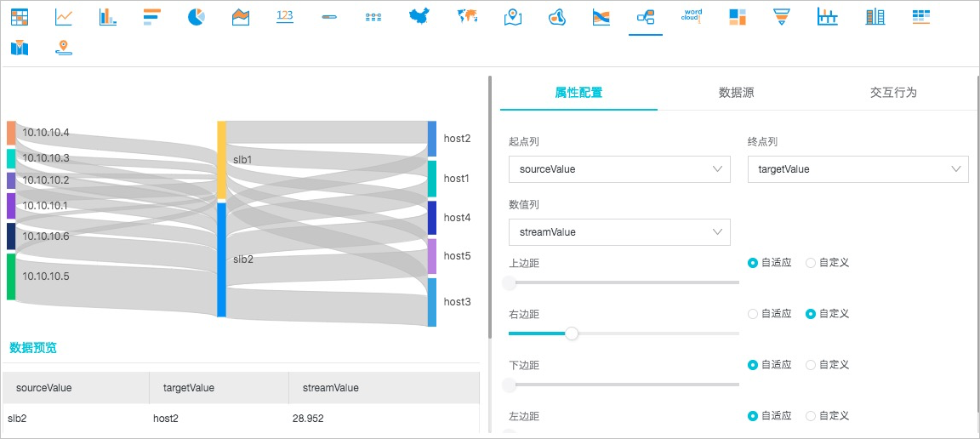This screenshot has height=439, width=980.
Task: Click the host5 purple node
Action: [x=432, y=256]
